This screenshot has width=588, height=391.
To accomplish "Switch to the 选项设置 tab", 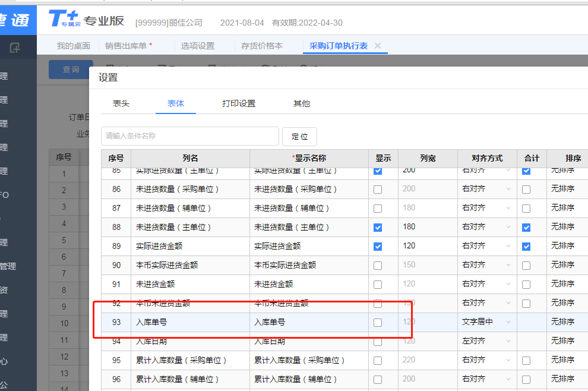I will pyautogui.click(x=198, y=46).
